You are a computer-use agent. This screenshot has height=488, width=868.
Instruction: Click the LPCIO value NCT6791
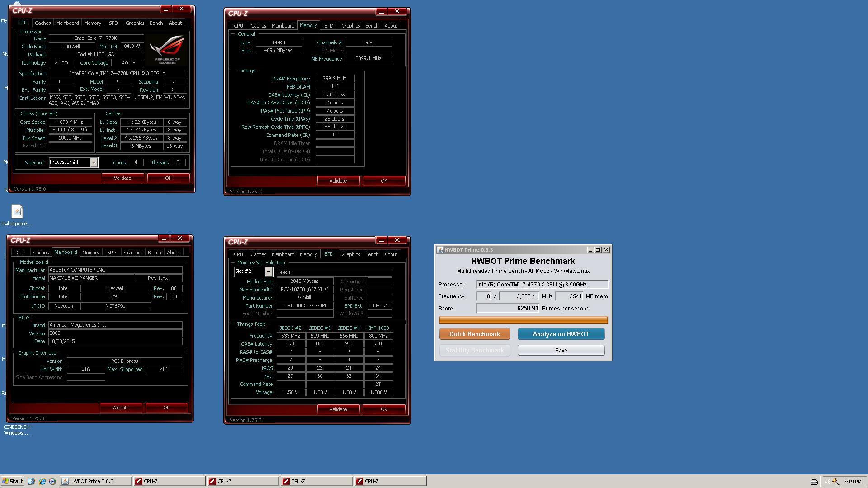click(115, 306)
